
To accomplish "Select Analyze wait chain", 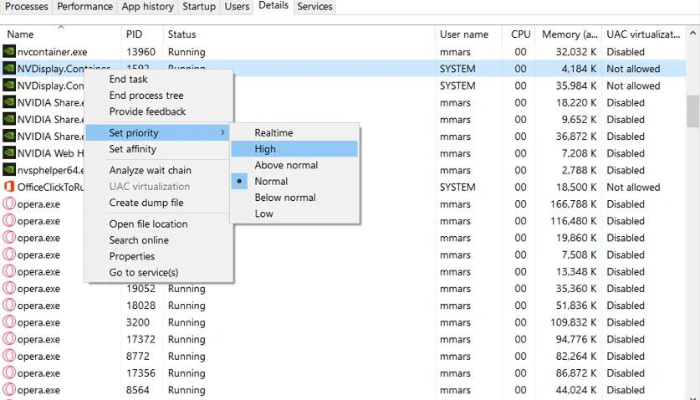I will 159,170.
